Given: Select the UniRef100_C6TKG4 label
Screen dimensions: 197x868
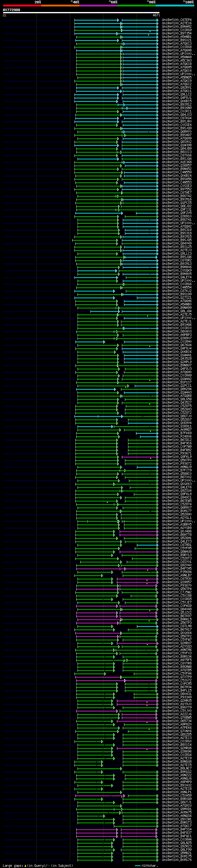Looking at the screenshot, I should click(x=177, y=118).
